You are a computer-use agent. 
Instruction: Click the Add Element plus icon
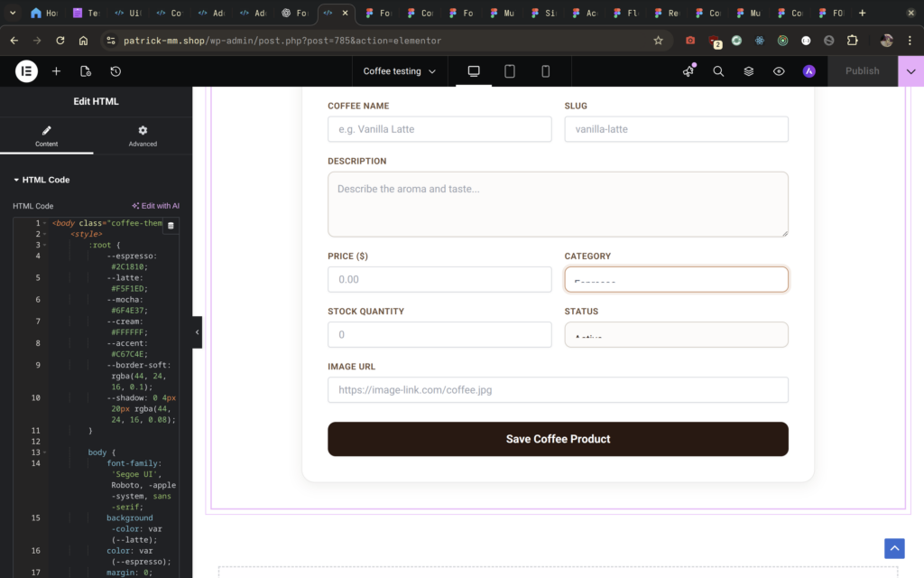56,71
